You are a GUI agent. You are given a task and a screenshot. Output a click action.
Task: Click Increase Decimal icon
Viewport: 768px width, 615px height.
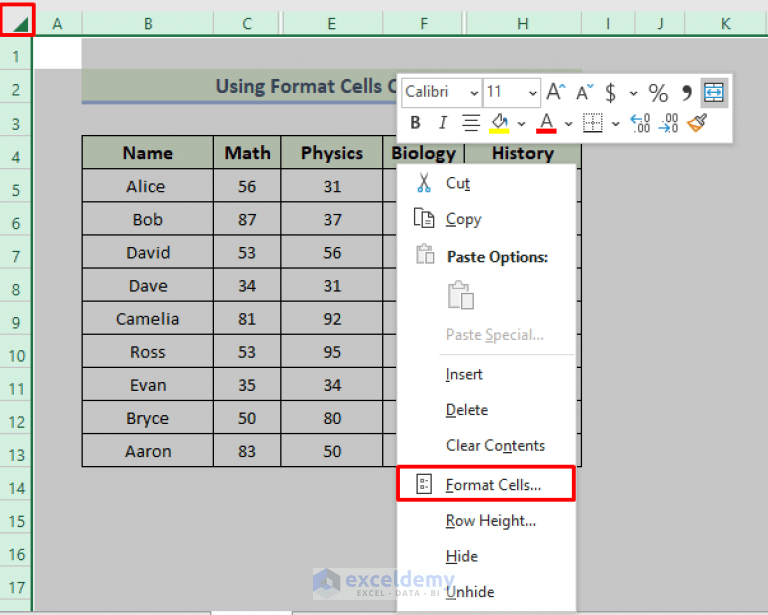click(x=640, y=123)
